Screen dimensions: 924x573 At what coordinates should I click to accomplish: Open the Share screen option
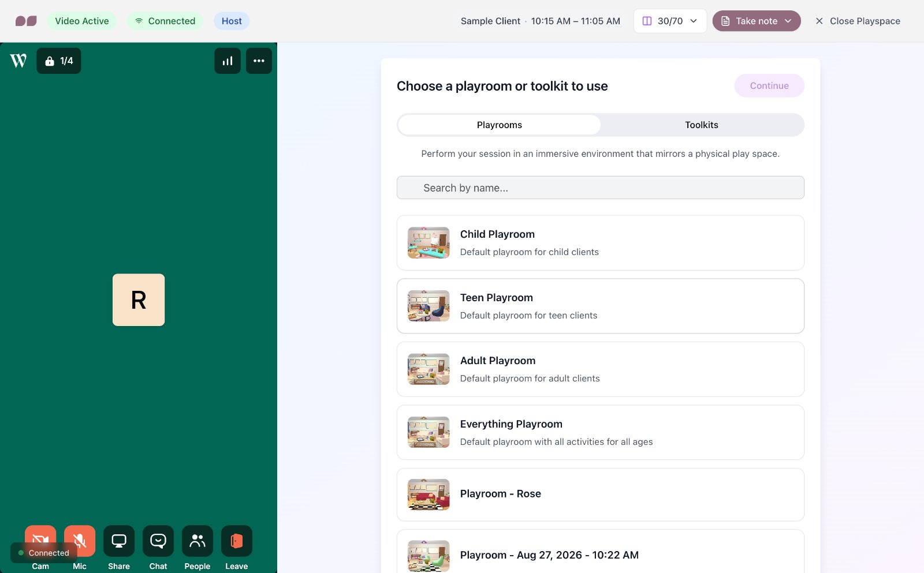pos(119,541)
